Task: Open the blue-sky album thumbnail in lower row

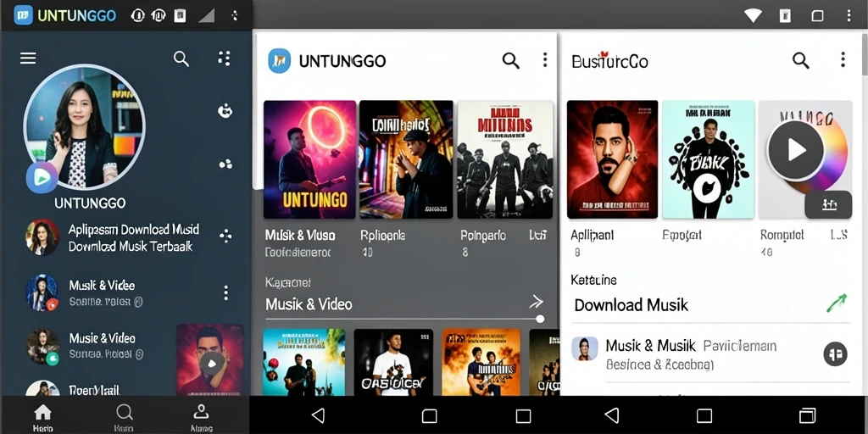Action: coord(303,362)
